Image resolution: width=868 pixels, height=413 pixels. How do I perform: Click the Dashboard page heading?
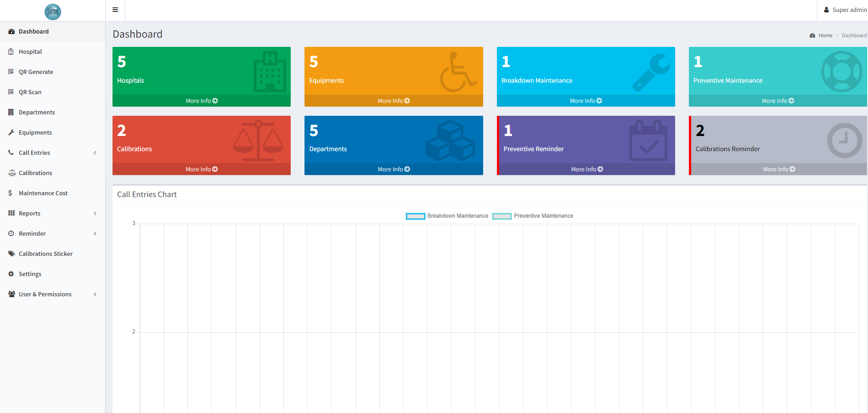click(137, 34)
